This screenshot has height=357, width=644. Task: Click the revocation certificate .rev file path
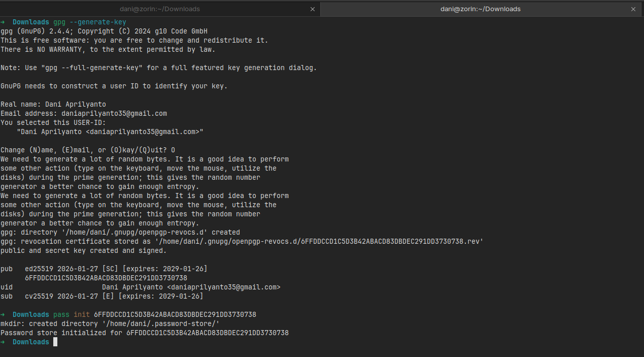pos(319,242)
